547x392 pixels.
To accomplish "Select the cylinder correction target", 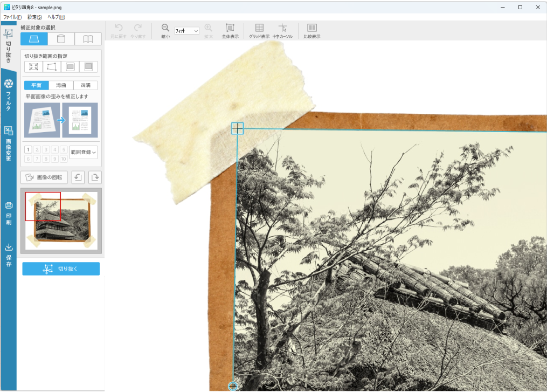I will point(61,39).
